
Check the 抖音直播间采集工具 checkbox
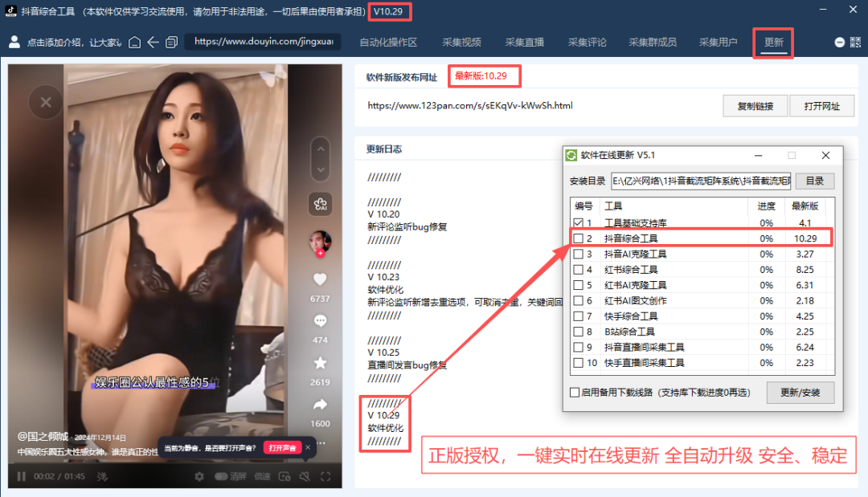tap(579, 347)
